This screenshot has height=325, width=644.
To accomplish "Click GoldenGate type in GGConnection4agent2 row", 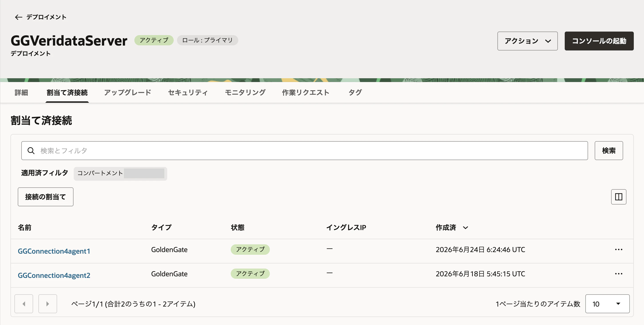I will 169,274.
